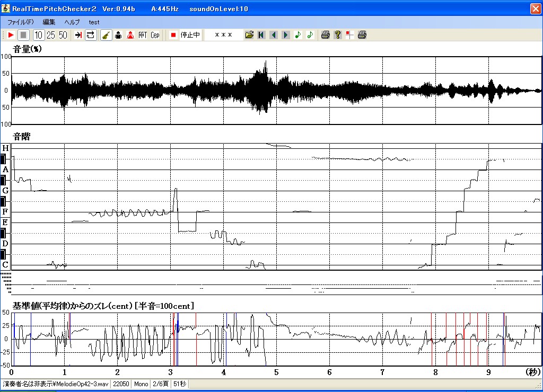Viewport: 543px width, 392px height.
Task: Click the 22050 sample rate cell
Action: [x=121, y=384]
